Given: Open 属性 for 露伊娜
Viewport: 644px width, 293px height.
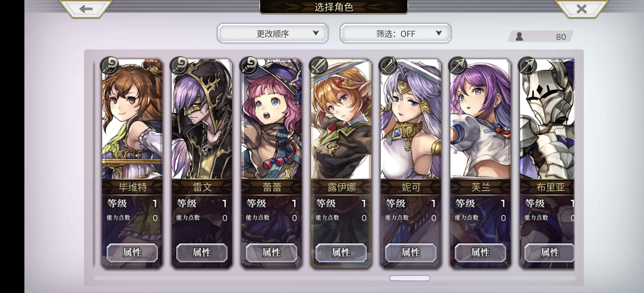Looking at the screenshot, I should click(x=341, y=253).
